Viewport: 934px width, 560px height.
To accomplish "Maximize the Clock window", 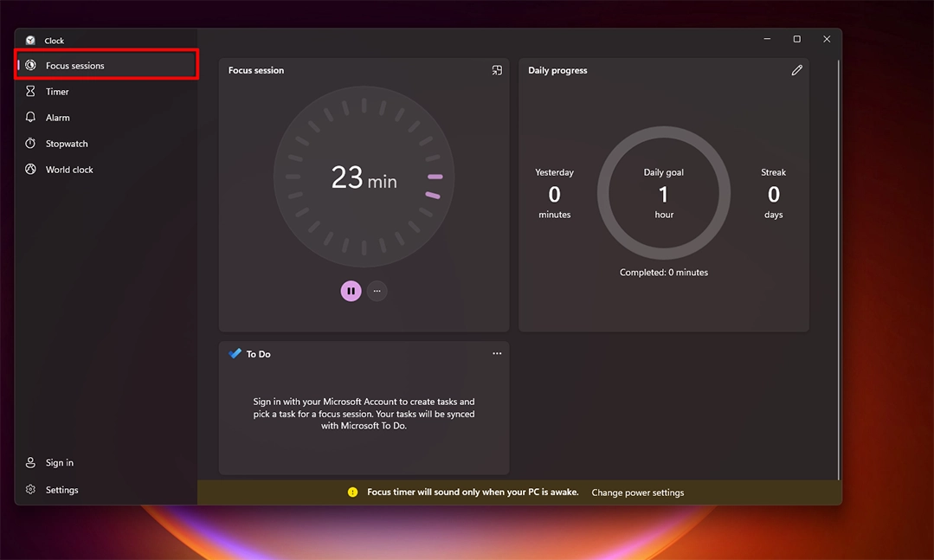I will 796,39.
